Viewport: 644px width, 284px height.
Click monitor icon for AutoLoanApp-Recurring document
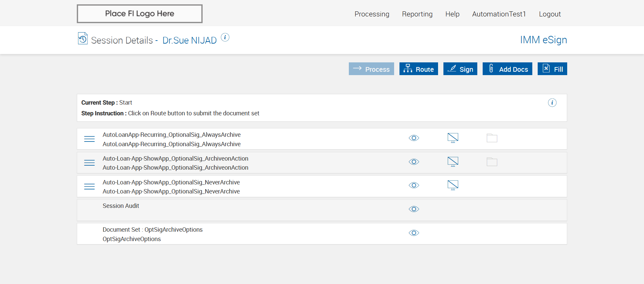click(453, 138)
